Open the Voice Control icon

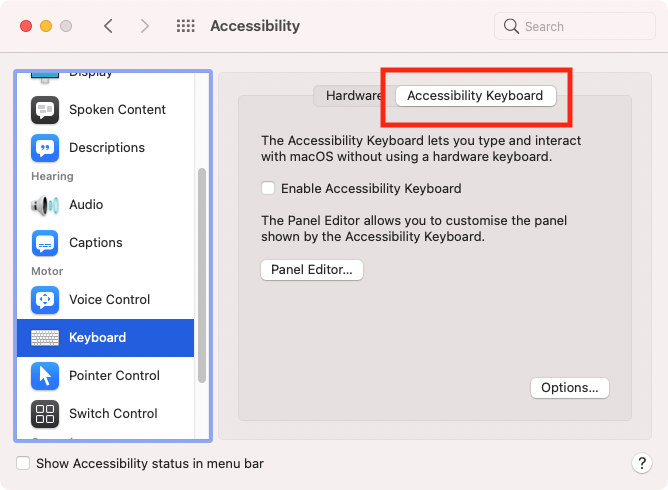point(45,300)
